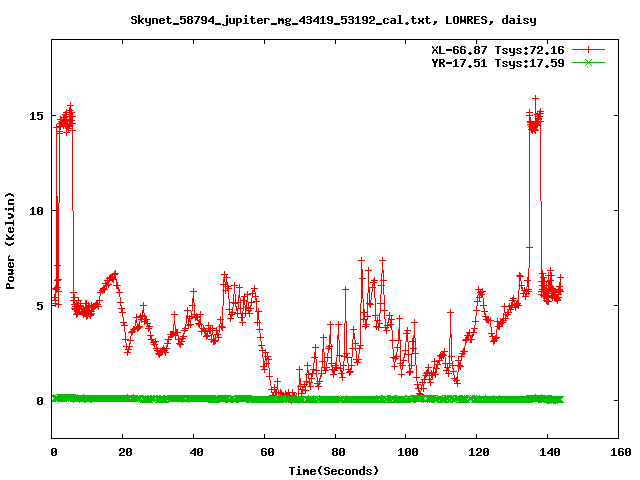Click the y-axis tick label 0

[x=40, y=401]
